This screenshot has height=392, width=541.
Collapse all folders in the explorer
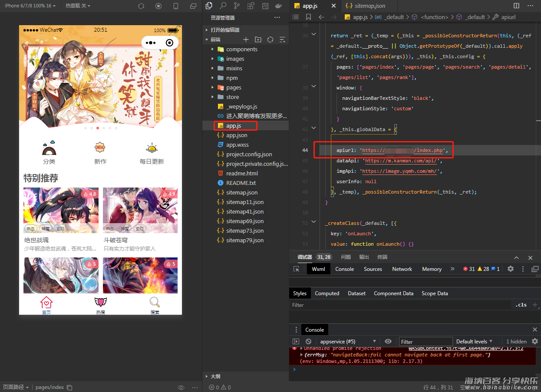tap(282, 40)
